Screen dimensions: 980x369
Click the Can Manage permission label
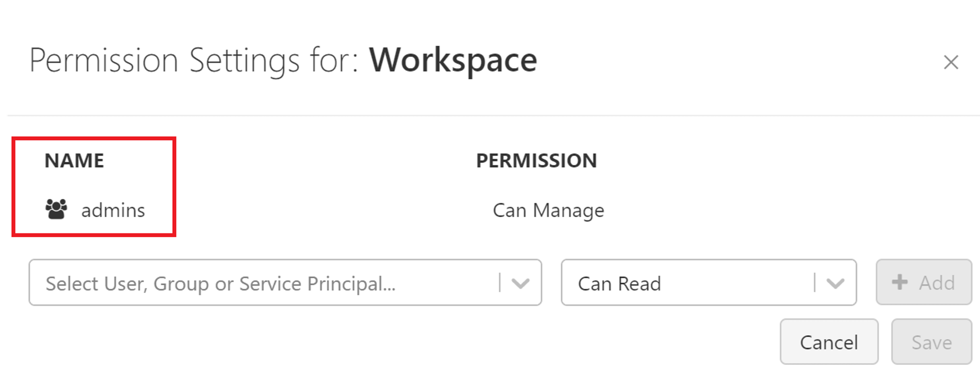[549, 209]
